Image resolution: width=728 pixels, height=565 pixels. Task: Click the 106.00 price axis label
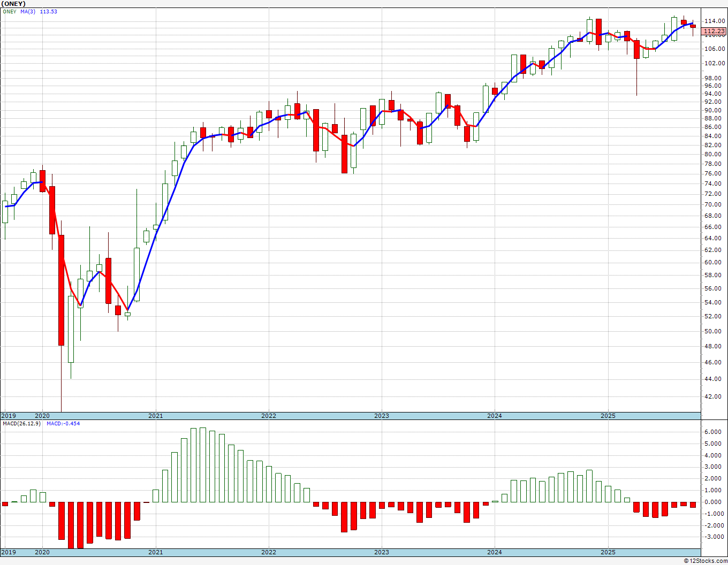click(715, 49)
